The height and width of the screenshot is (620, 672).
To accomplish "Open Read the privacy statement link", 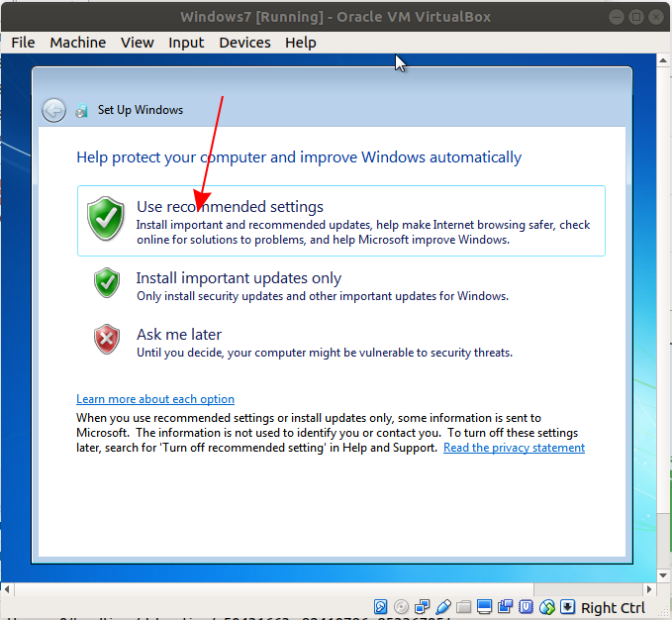I will tap(514, 448).
